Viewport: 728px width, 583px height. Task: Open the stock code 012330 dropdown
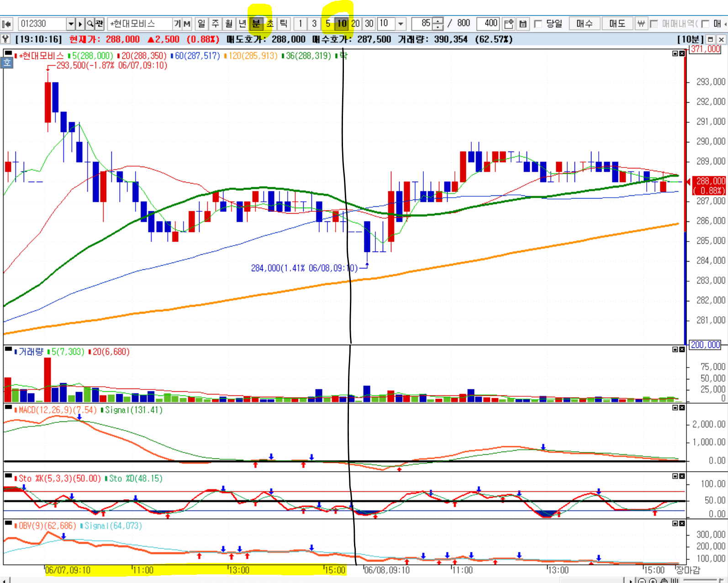[71, 24]
